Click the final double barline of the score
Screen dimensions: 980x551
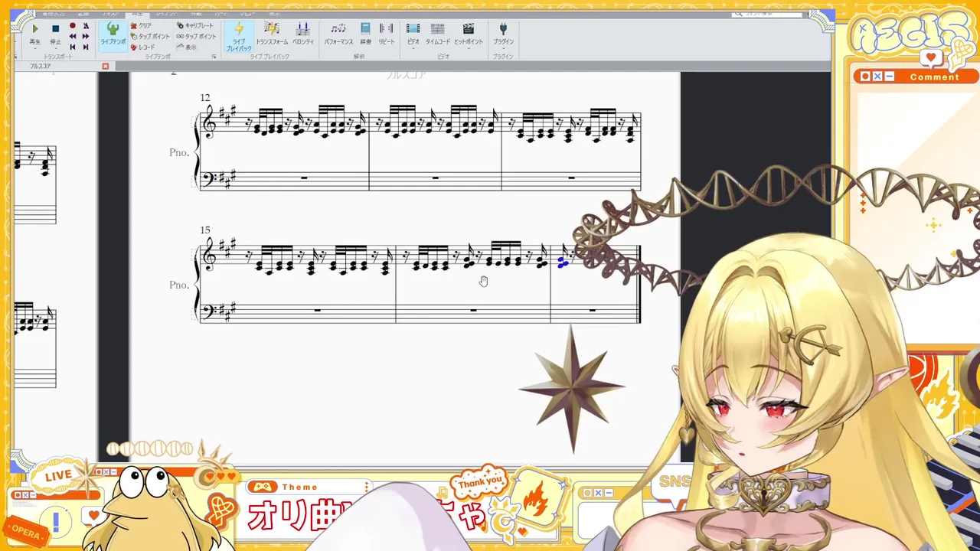click(x=639, y=284)
